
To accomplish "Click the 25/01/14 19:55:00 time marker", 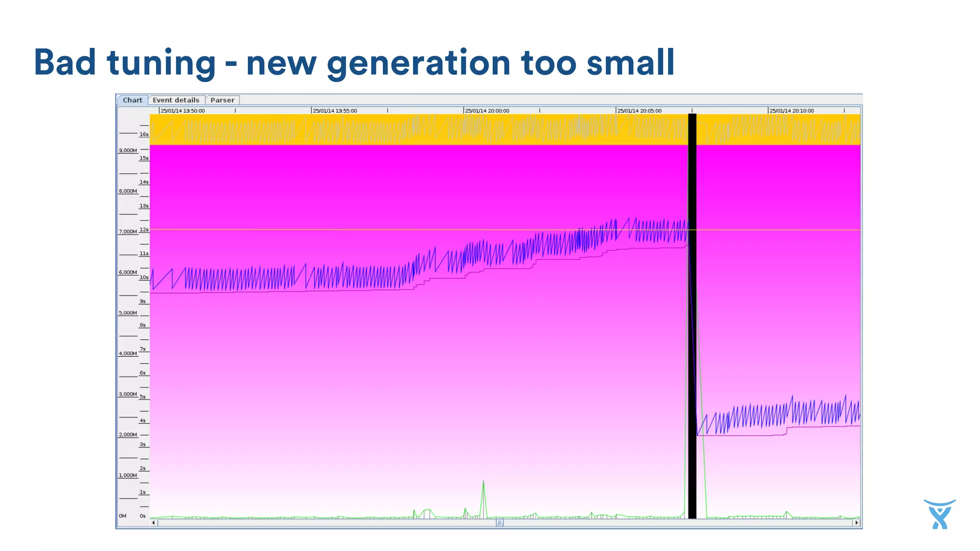I will (334, 110).
